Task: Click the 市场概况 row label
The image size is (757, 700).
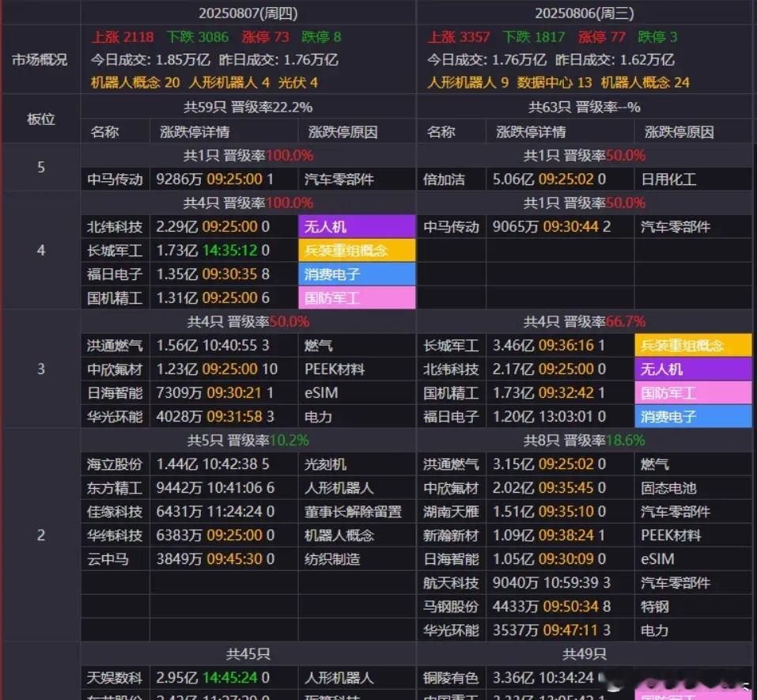Action: (x=40, y=60)
